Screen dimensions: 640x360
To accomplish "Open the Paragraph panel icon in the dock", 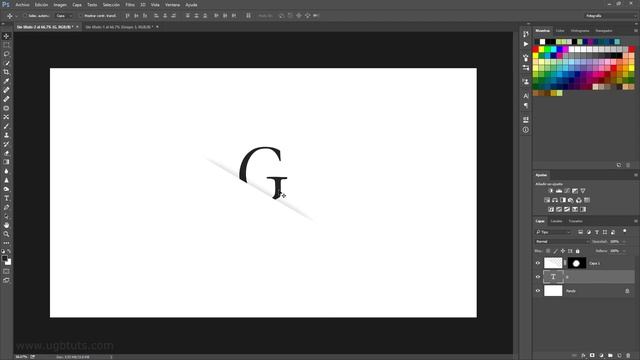I will [x=526, y=105].
